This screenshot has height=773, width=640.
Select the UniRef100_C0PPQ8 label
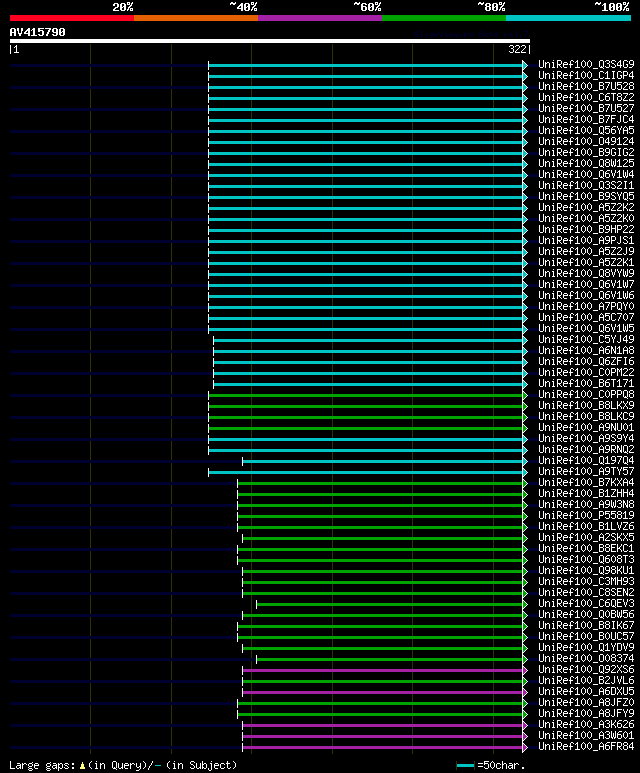[x=586, y=394]
